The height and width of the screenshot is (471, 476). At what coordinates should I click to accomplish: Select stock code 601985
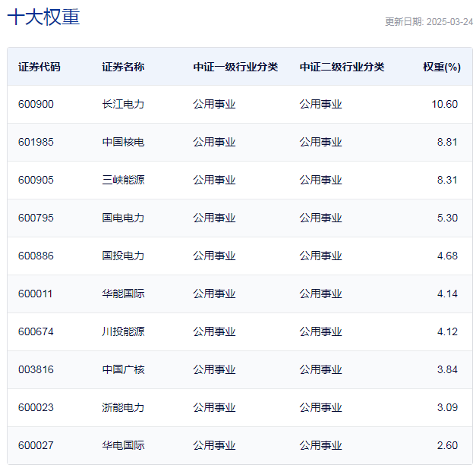point(36,143)
